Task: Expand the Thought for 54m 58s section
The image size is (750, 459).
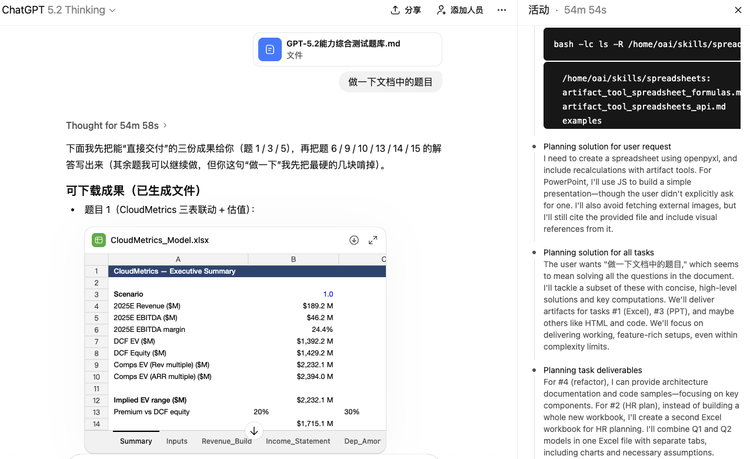Action: (x=112, y=126)
